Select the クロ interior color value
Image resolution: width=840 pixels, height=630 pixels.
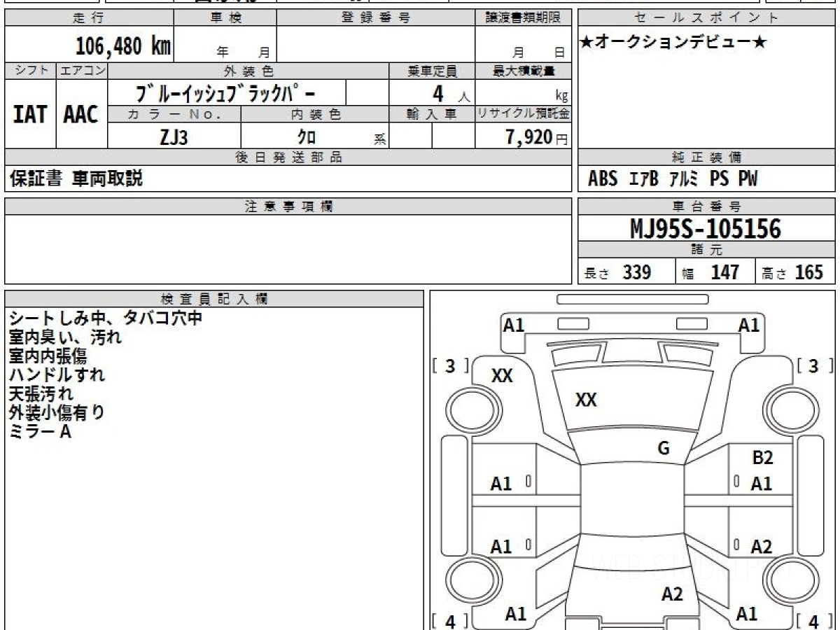[307, 137]
